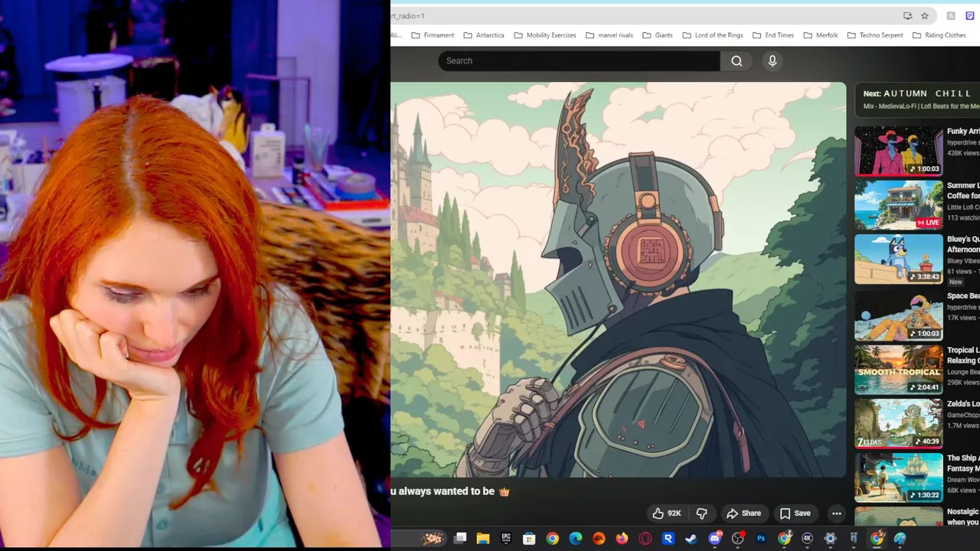This screenshot has width=980, height=551.
Task: Click the YouTube search input field
Action: [579, 61]
